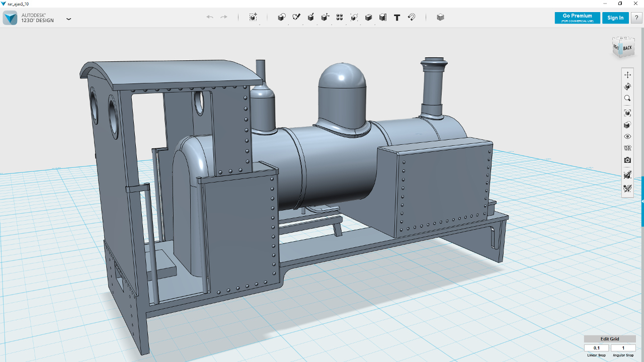Image resolution: width=644 pixels, height=362 pixels.
Task: Click the Pattern tool icon
Action: pos(340,17)
